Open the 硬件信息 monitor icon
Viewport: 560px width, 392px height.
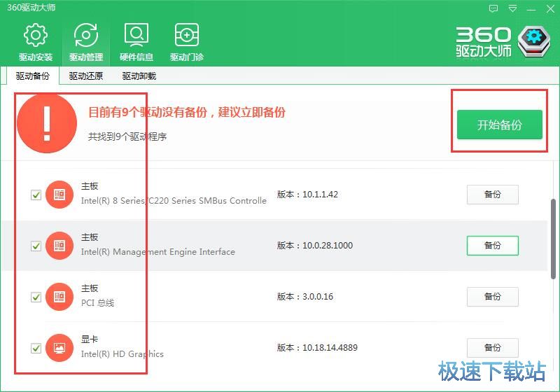(x=136, y=35)
